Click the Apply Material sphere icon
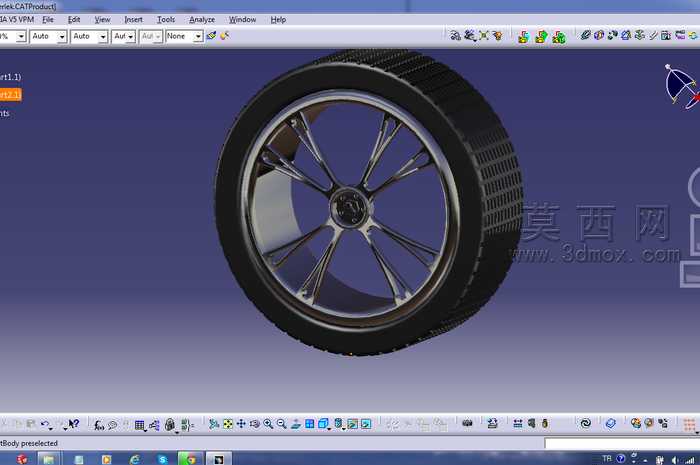 636,423
